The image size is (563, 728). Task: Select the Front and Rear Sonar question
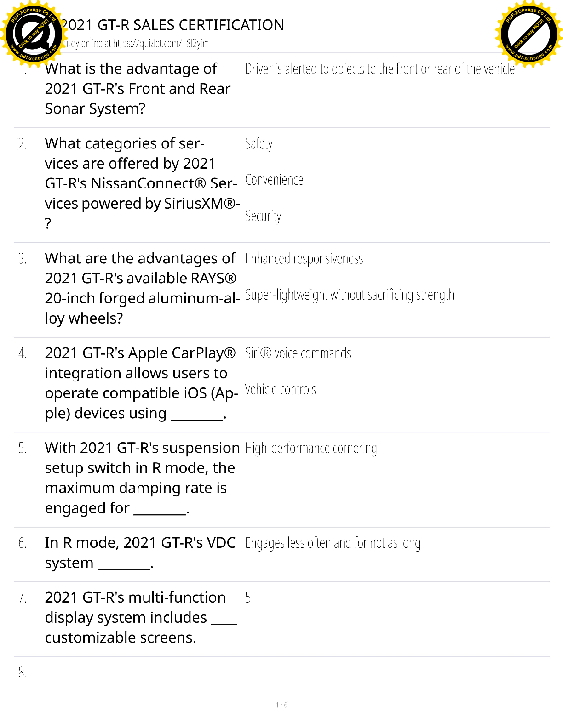click(138, 89)
